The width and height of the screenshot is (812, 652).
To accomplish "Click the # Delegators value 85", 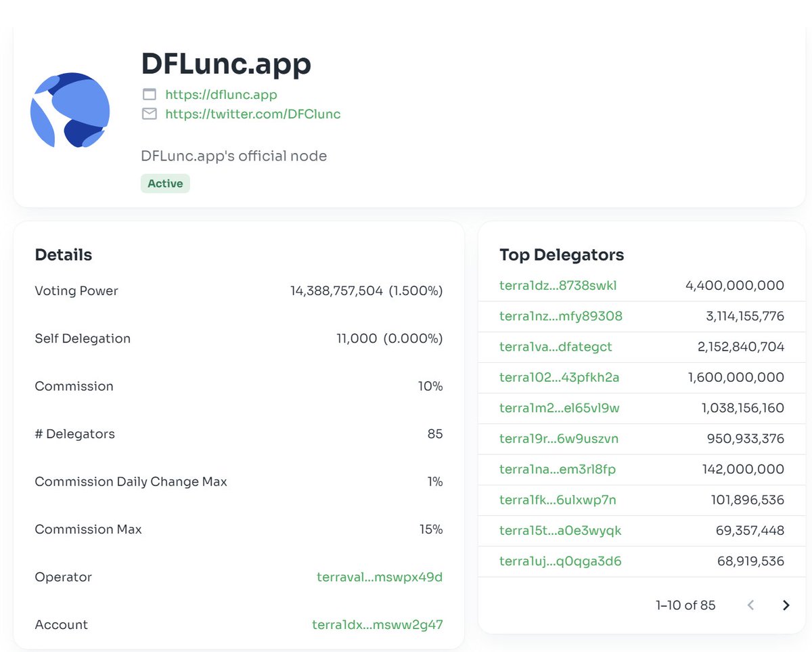I will click(435, 434).
